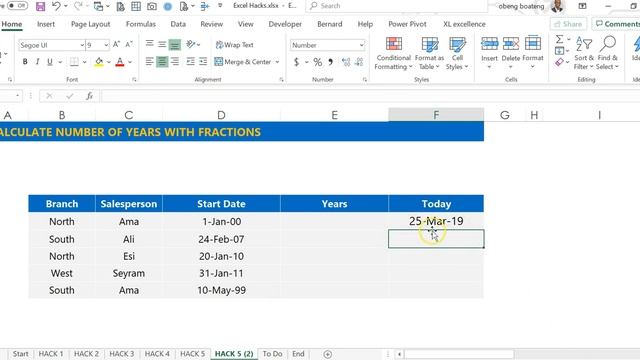The width and height of the screenshot is (640, 360).
Task: Toggle Bottom Align icon
Action: coord(175,44)
